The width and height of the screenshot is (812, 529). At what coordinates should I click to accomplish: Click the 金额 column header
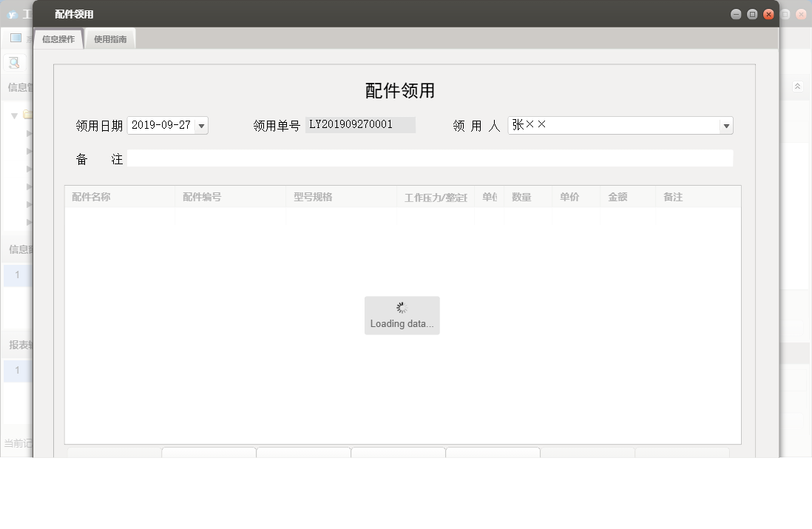click(x=618, y=196)
